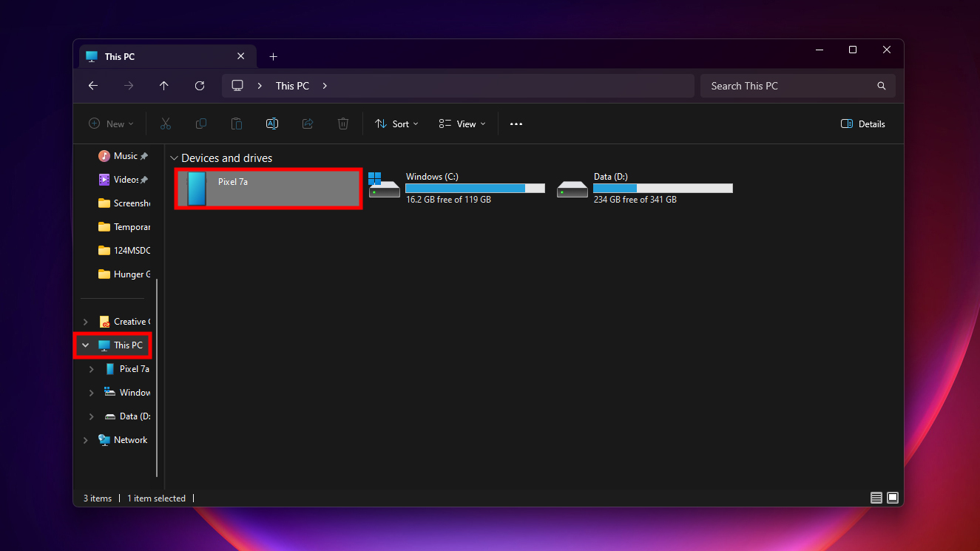Viewport: 980px width, 551px height.
Task: Click the Share icon in toolbar
Action: 308,124
